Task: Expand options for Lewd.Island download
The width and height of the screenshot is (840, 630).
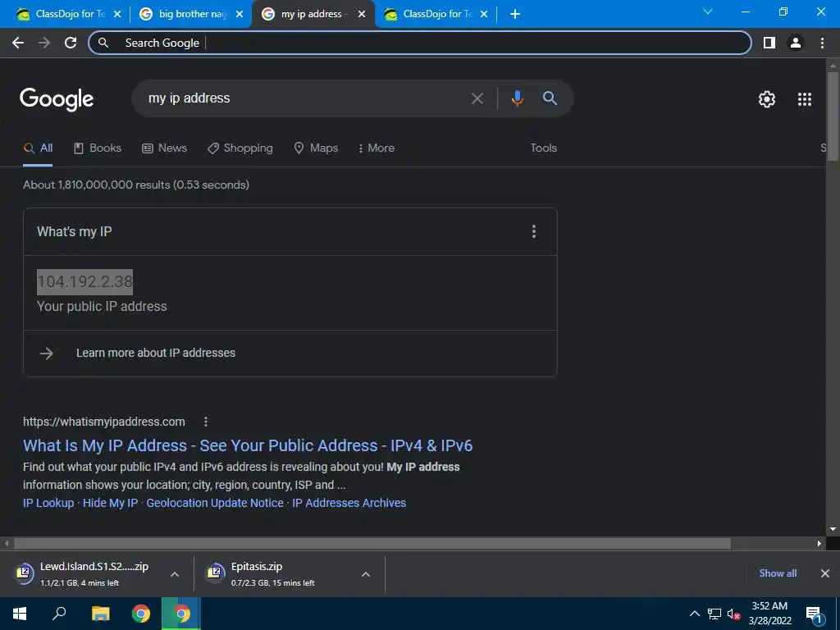Action: [x=175, y=574]
